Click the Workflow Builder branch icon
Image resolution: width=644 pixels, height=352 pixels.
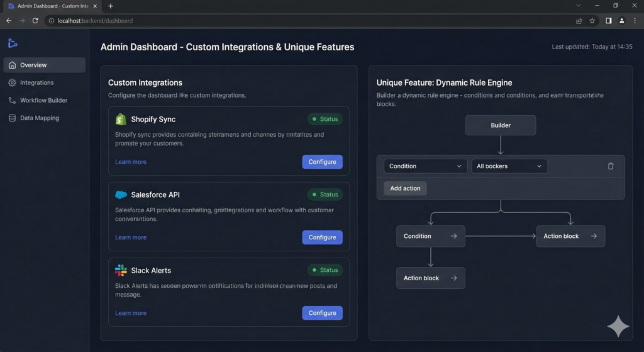click(13, 100)
